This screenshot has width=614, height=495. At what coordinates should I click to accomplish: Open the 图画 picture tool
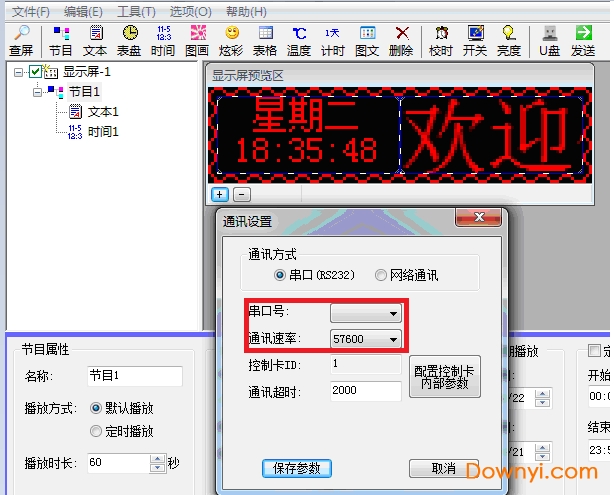197,41
